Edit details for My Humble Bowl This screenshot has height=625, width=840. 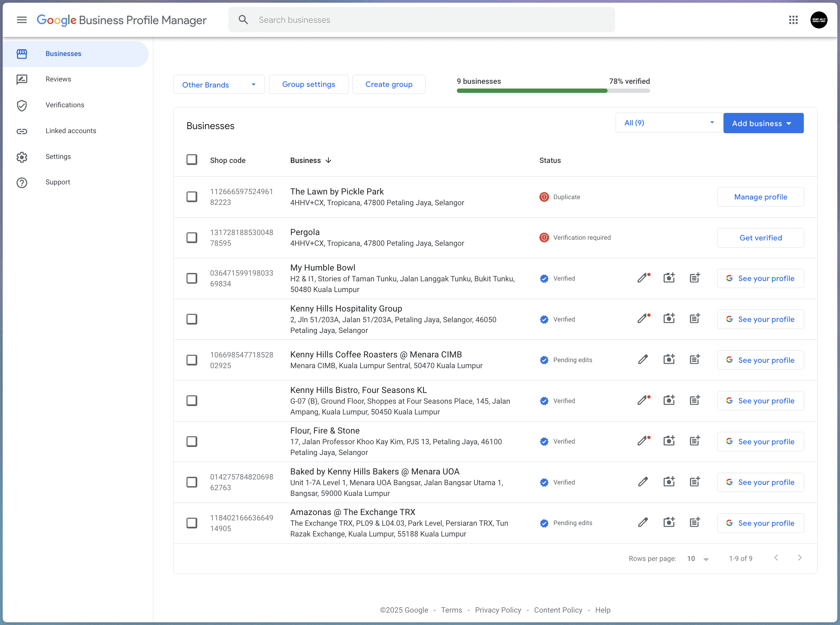point(643,278)
